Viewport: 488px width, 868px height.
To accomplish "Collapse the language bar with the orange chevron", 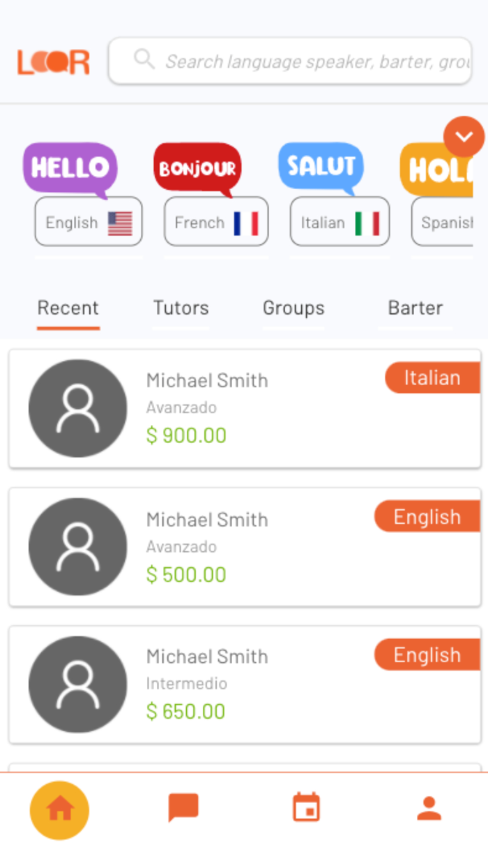I will pos(464,136).
